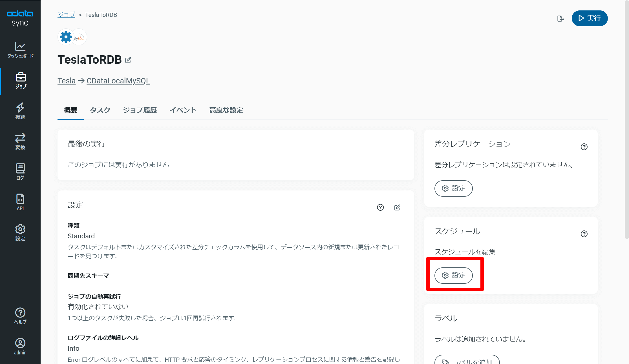Click the ジョブ breadcrumb link
Screen dimensions: 629x364
point(66,15)
